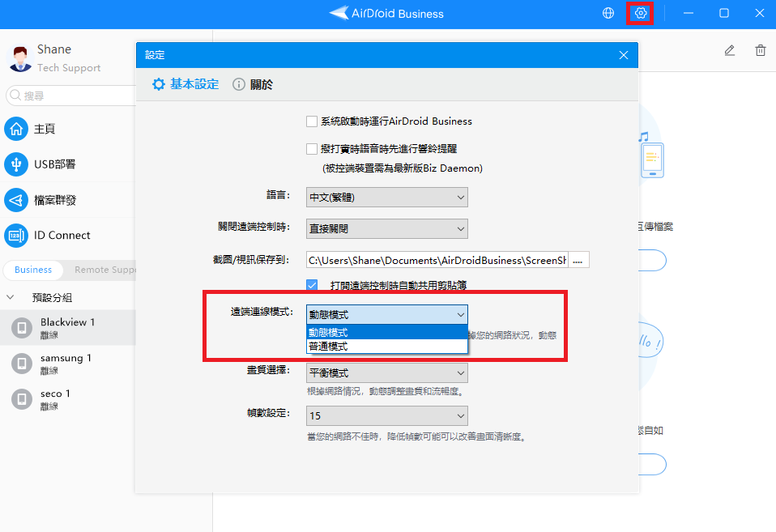Collapse the 遠端連線模式 dropdown

point(387,315)
